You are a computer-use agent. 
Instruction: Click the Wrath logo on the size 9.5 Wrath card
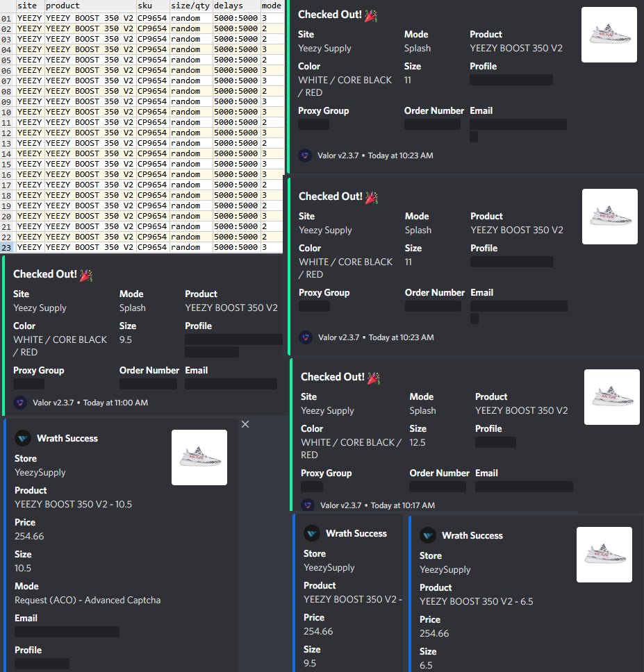tap(312, 533)
